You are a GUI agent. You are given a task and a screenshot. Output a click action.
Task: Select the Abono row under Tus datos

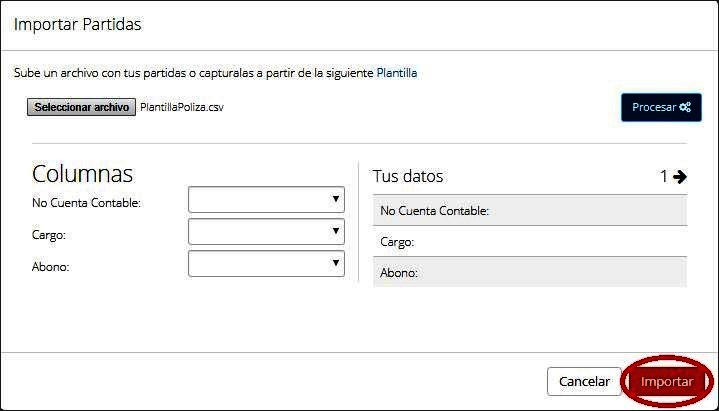530,272
